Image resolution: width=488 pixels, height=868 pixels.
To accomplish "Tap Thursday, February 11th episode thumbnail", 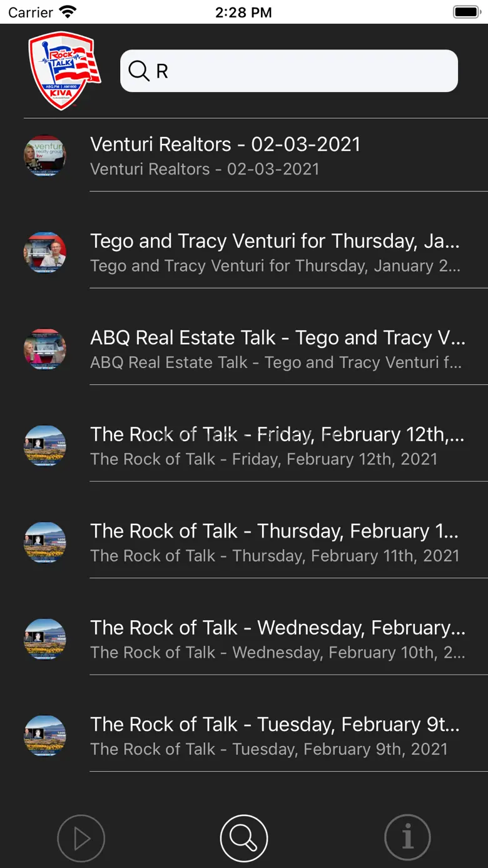I will tap(45, 543).
